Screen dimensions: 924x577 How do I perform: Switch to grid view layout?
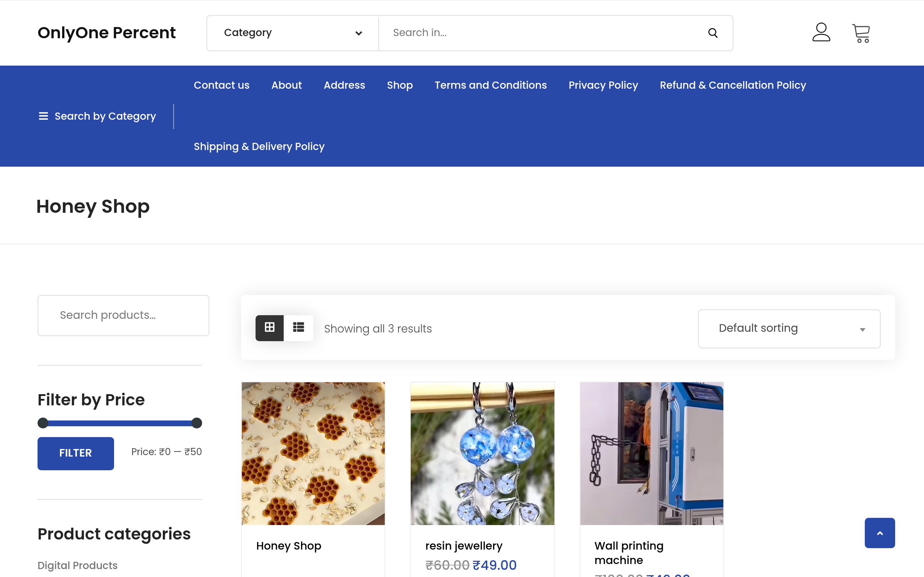[x=270, y=328]
